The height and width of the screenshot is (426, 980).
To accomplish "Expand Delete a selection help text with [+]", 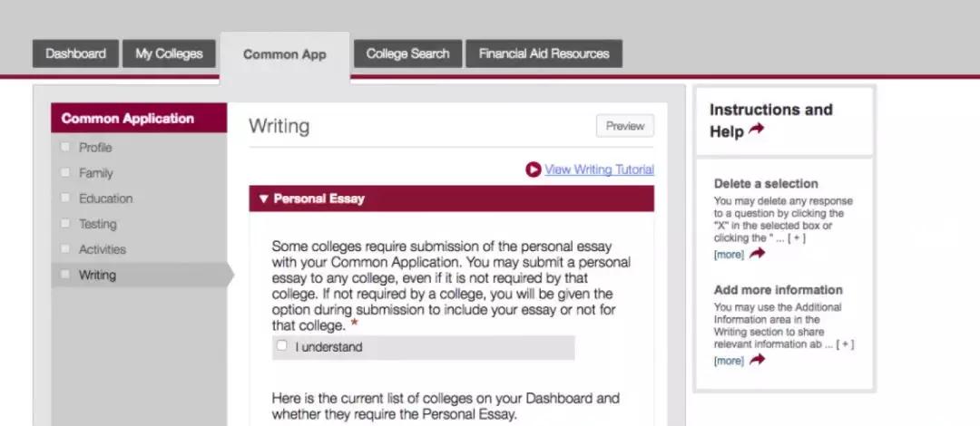I will point(796,238).
